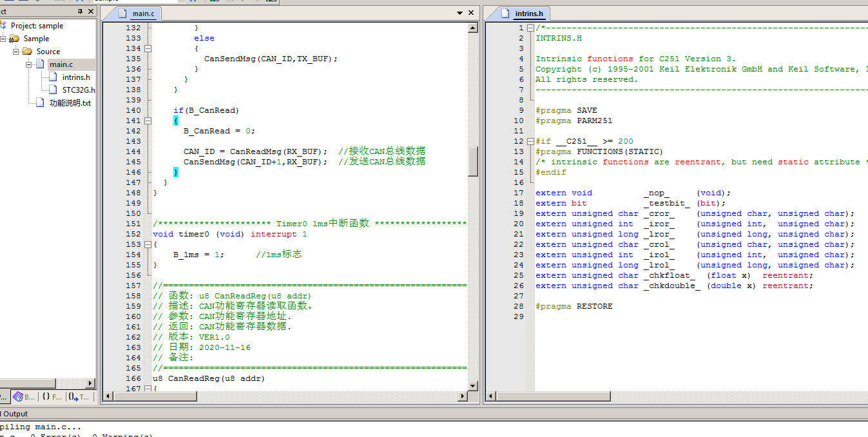
Task: Click 'void timer0 (void) interrupt 1' line
Action: click(230, 234)
